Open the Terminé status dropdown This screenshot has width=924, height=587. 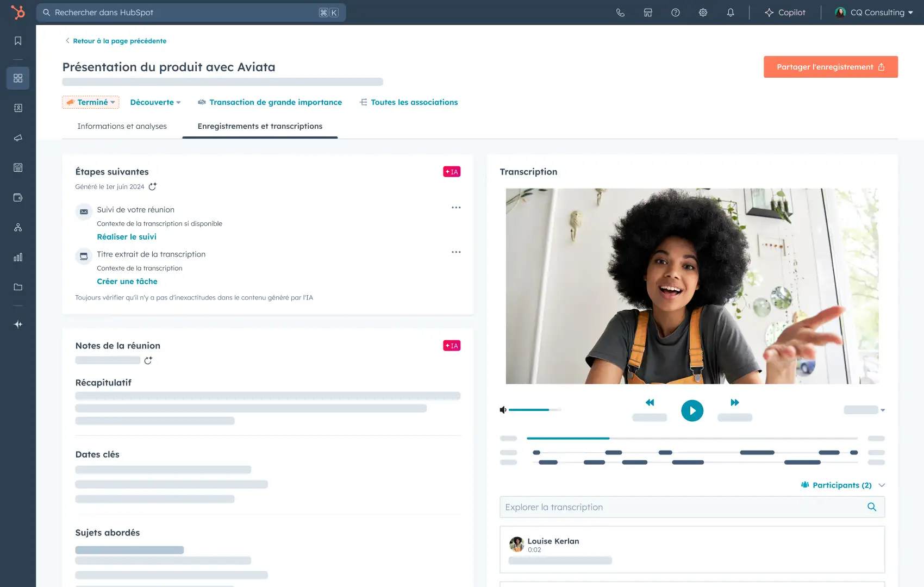(91, 102)
